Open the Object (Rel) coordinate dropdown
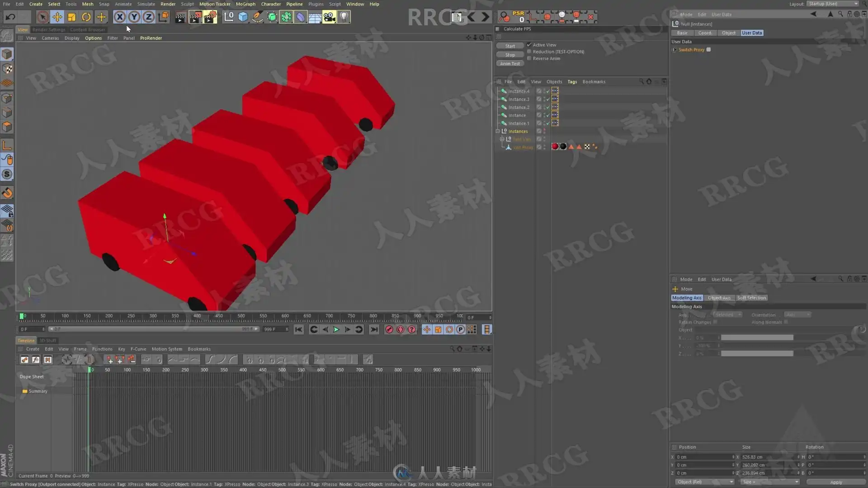868x488 pixels. pyautogui.click(x=704, y=482)
